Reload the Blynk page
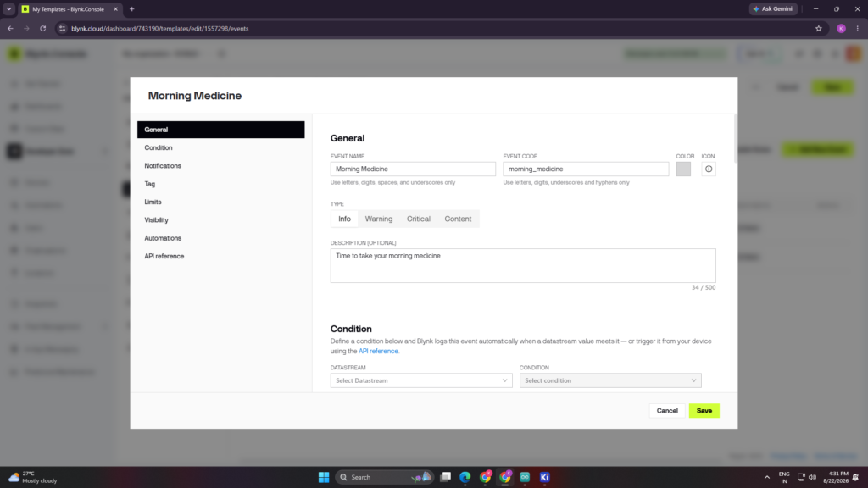This screenshot has width=868, height=488. [x=42, y=28]
